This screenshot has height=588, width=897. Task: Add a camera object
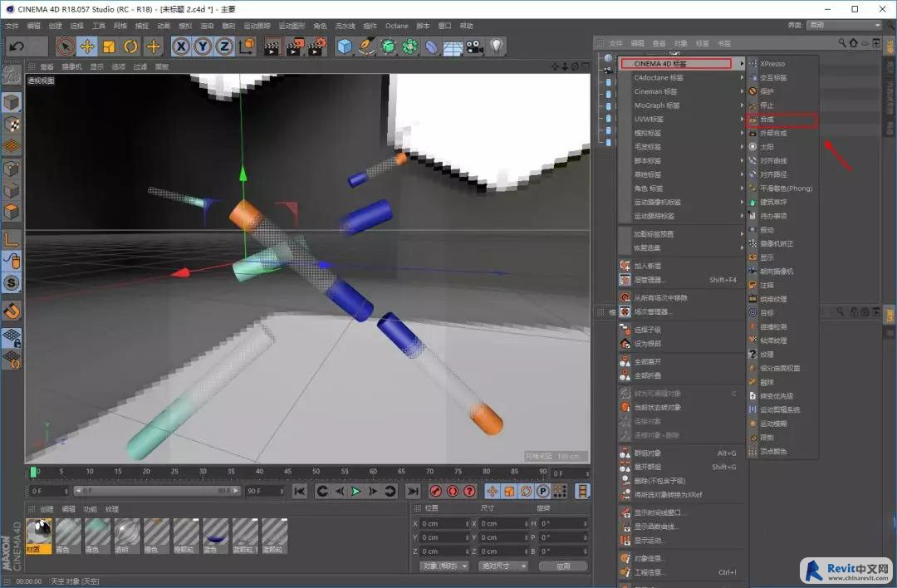pyautogui.click(x=474, y=47)
